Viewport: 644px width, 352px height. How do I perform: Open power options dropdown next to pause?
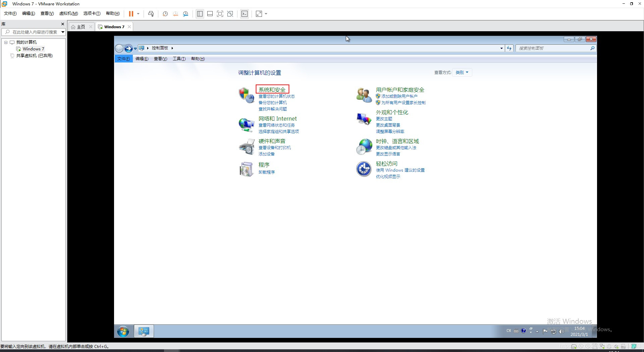[138, 14]
